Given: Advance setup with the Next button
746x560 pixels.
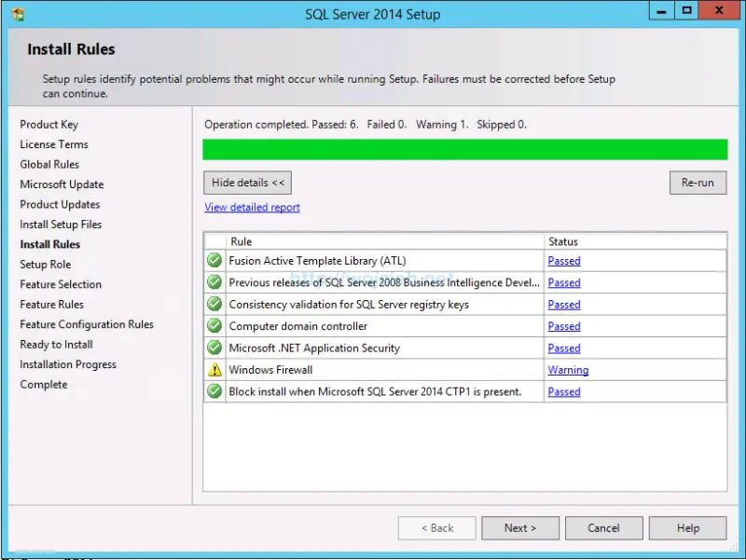Looking at the screenshot, I should (519, 527).
